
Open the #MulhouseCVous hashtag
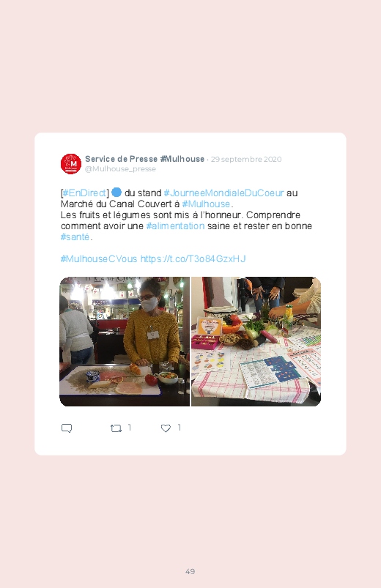click(99, 258)
